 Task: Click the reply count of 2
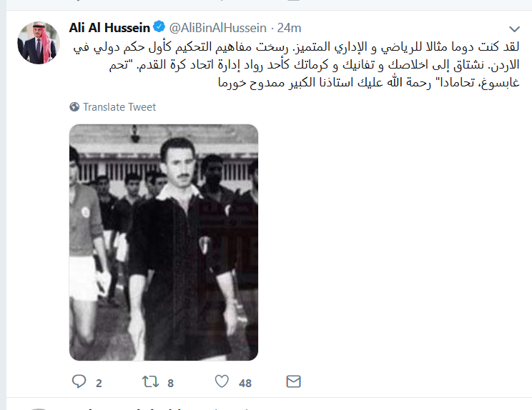(99, 384)
